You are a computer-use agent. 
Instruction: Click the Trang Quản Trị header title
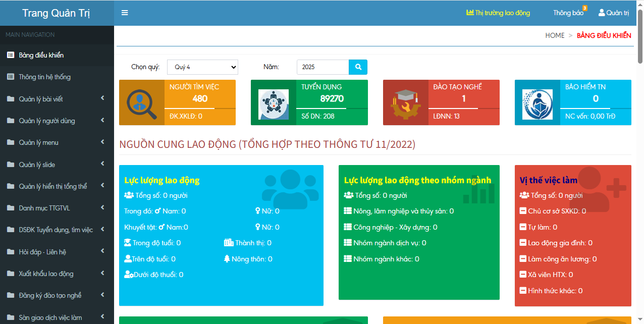point(57,13)
